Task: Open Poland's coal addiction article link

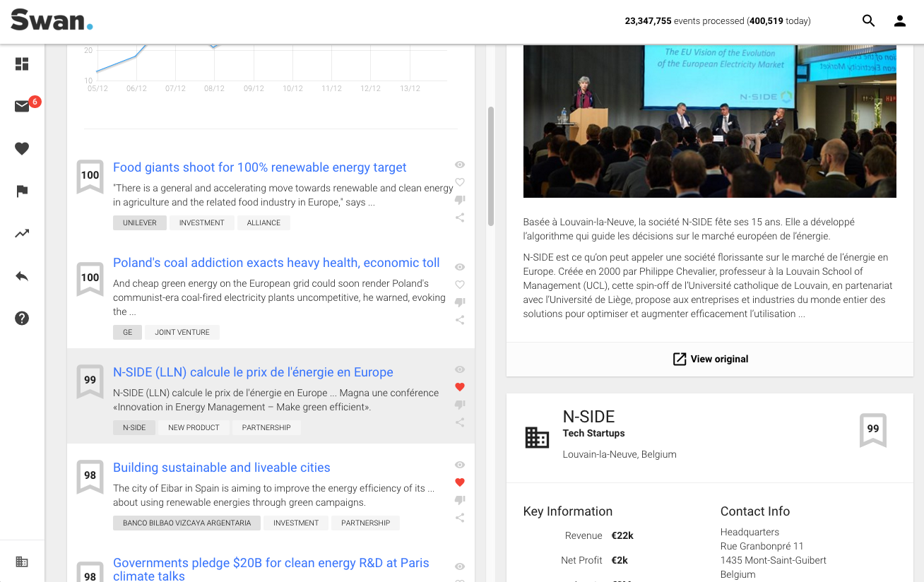Action: coord(276,263)
